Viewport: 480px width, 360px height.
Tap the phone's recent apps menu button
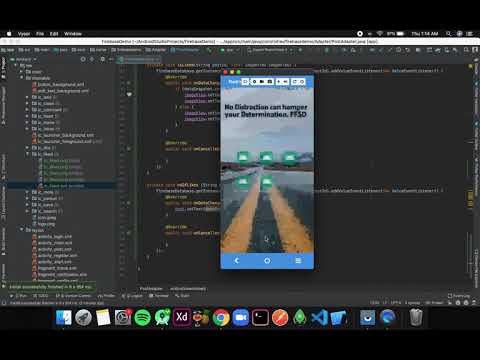(x=298, y=261)
